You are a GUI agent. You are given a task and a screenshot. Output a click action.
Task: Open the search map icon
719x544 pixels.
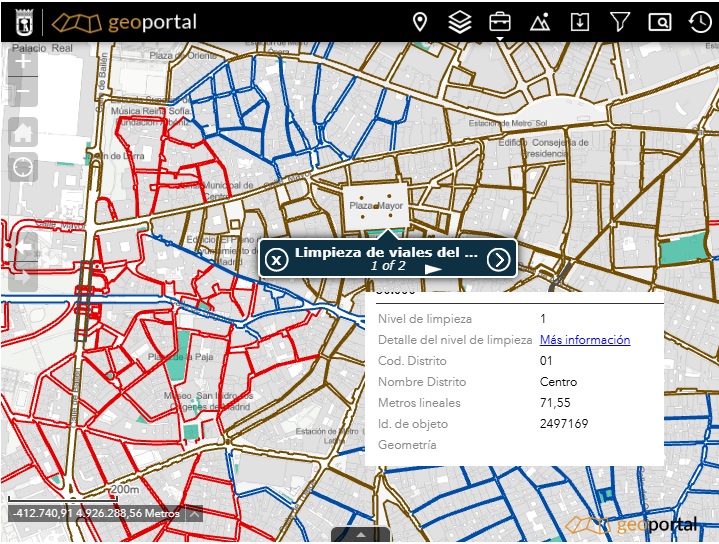coord(660,22)
